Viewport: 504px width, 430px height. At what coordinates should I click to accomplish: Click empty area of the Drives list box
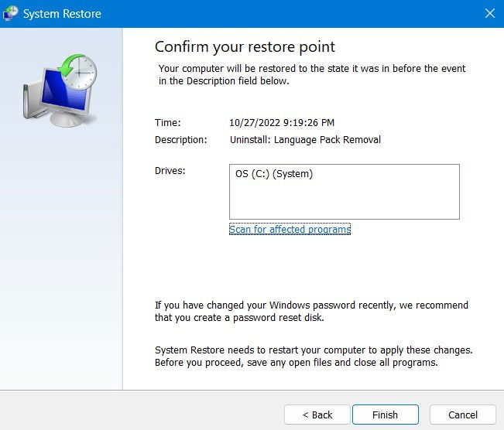344,201
